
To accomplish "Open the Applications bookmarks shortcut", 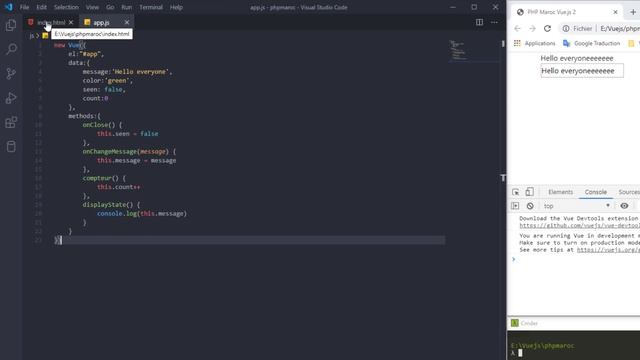I will point(535,43).
